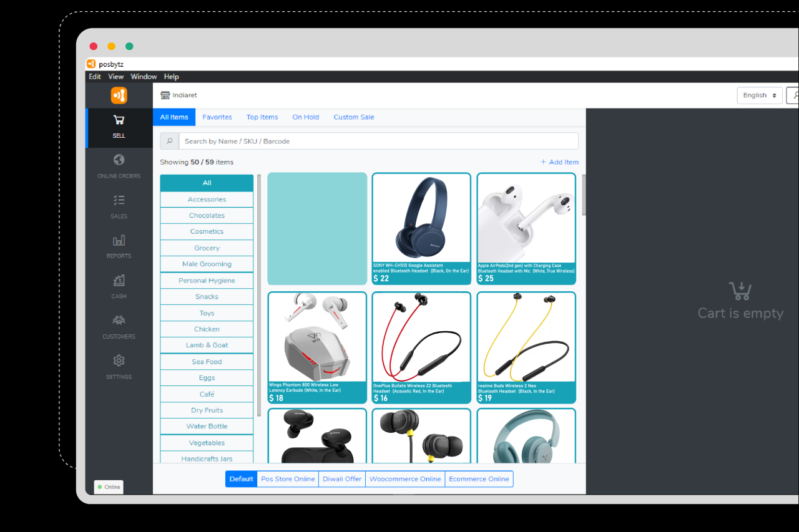Screen dimensions: 799x532
Task: Open the Sell cart icon in sidebar
Action: point(119,120)
